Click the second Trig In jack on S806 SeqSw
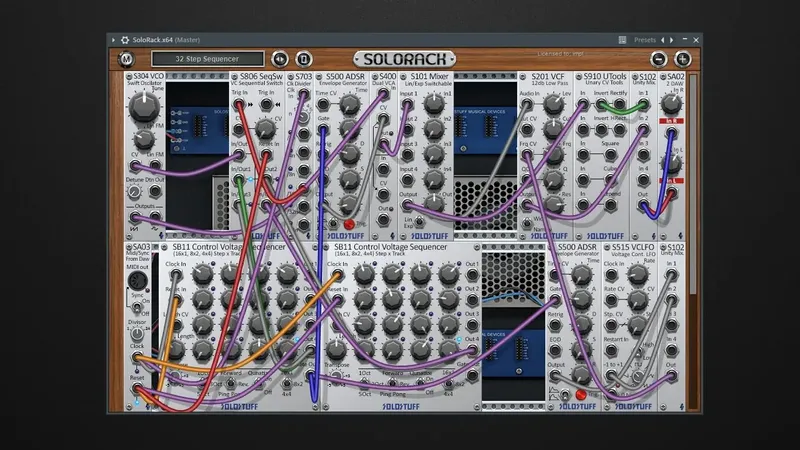800x450 pixels. point(266,105)
